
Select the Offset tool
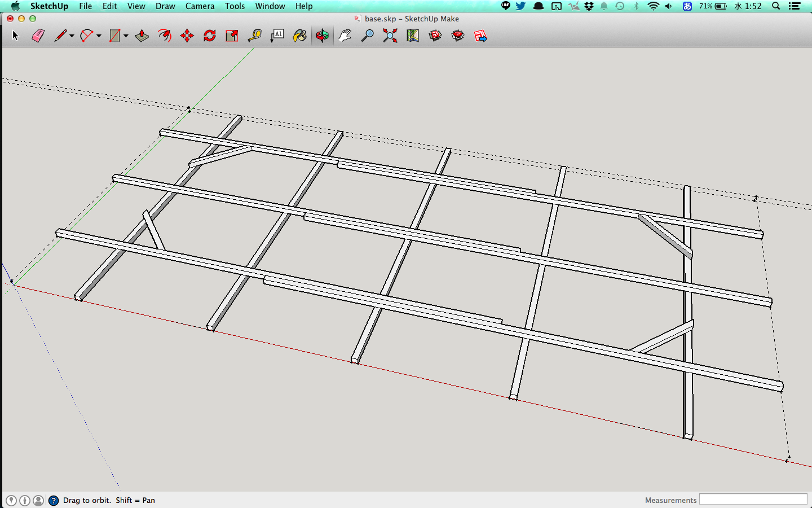click(x=164, y=36)
